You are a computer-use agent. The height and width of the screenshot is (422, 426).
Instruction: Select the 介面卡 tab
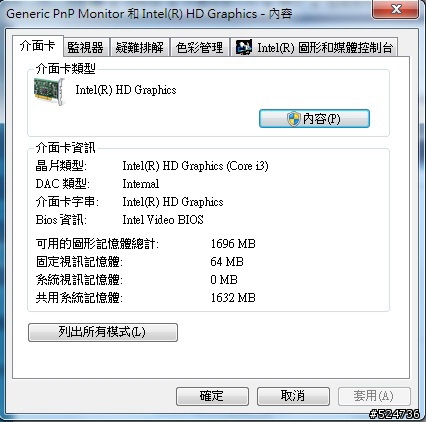(x=38, y=46)
